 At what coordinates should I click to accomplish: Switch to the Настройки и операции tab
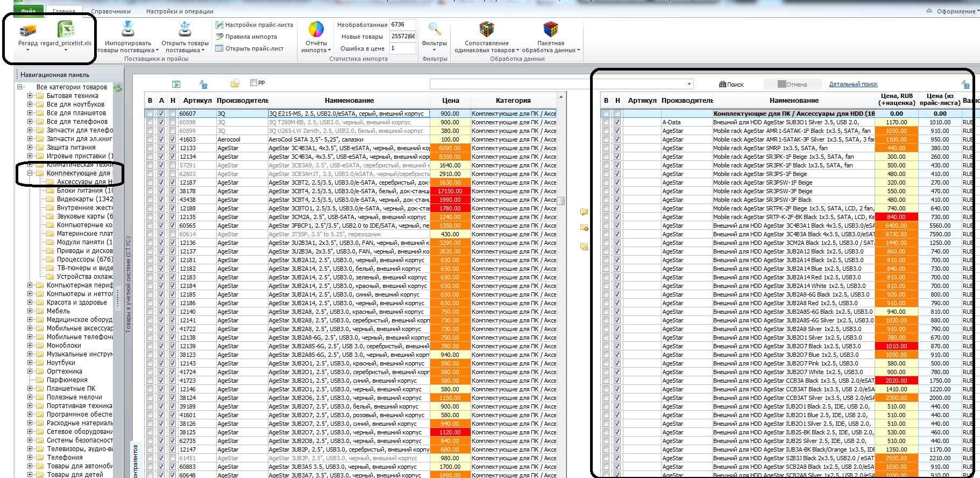tap(180, 11)
